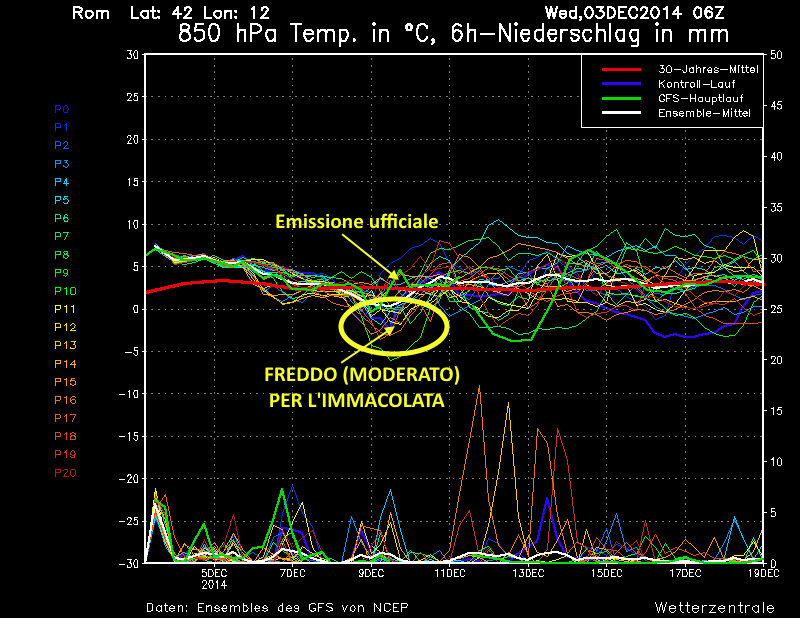The width and height of the screenshot is (800, 618).
Task: Click the P3 ensemble member label
Action: point(61,164)
